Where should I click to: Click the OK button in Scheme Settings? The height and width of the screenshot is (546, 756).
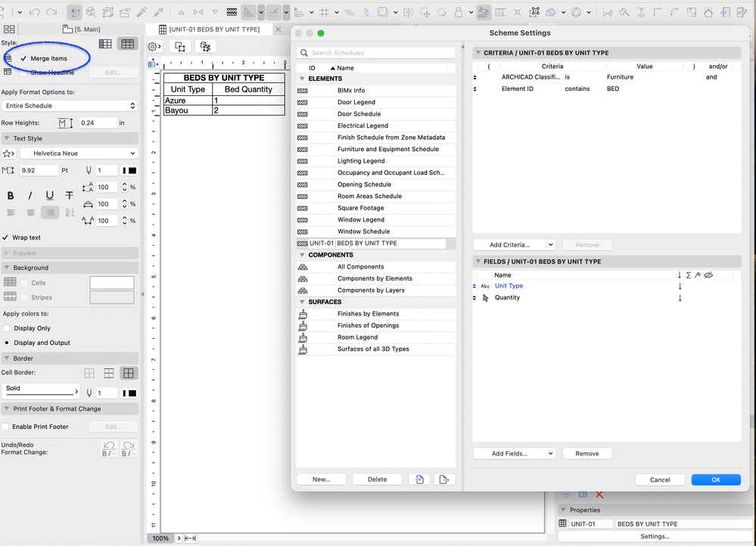(x=715, y=479)
